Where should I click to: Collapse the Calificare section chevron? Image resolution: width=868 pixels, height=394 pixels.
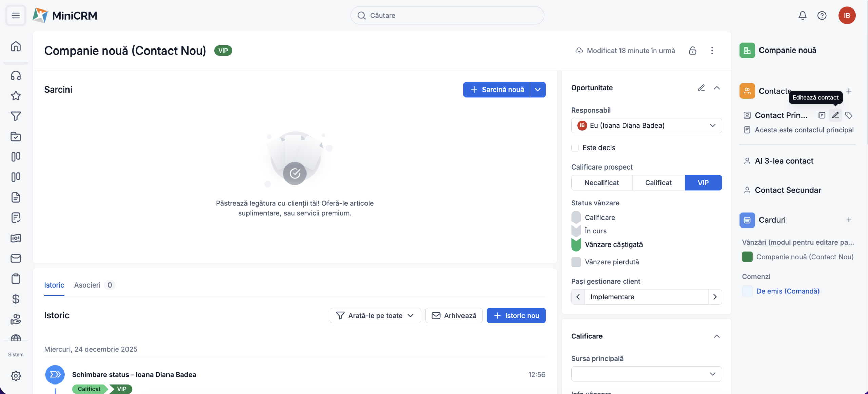717,336
